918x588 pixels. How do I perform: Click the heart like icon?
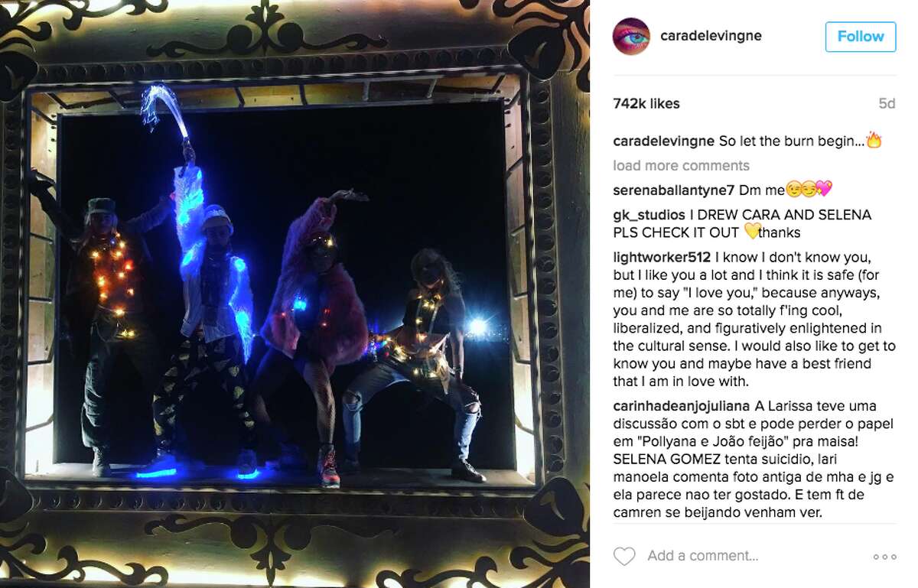[x=624, y=556]
